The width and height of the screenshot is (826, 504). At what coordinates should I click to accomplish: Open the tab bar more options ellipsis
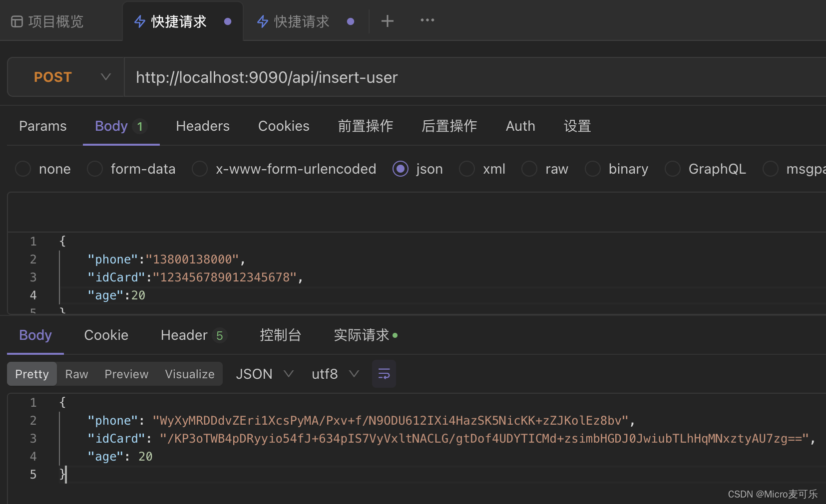point(427,20)
